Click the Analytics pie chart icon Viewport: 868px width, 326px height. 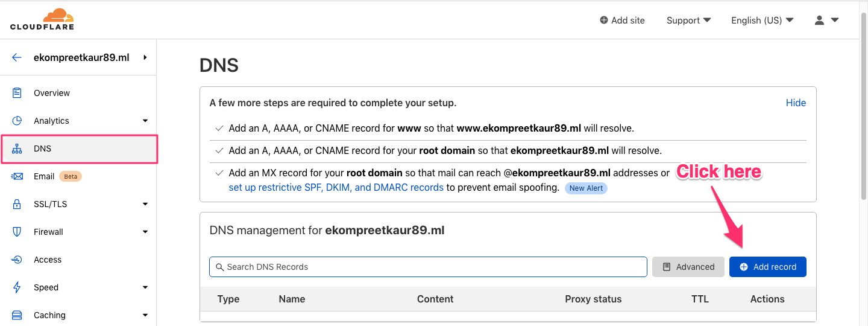pyautogui.click(x=17, y=121)
